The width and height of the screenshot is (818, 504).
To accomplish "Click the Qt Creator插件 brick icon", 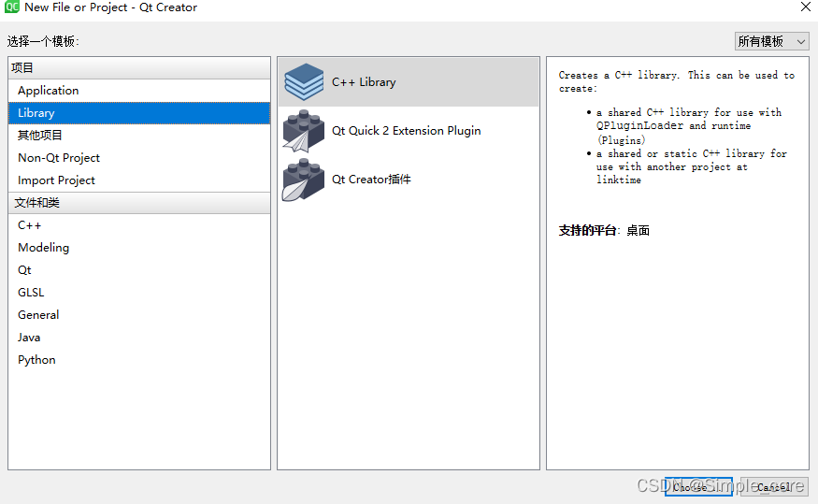I will 304,180.
